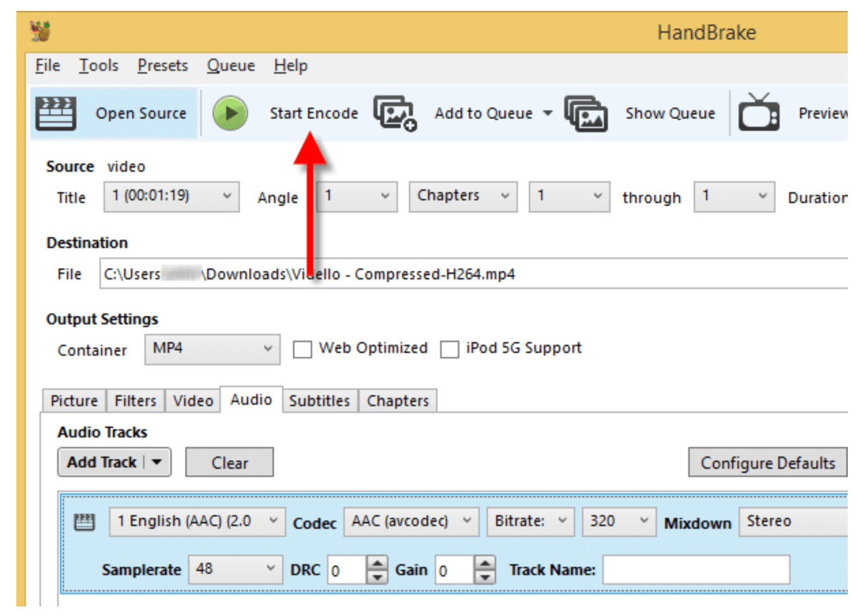Switch to the Picture tab
The height and width of the screenshot is (616, 860).
pyautogui.click(x=74, y=401)
